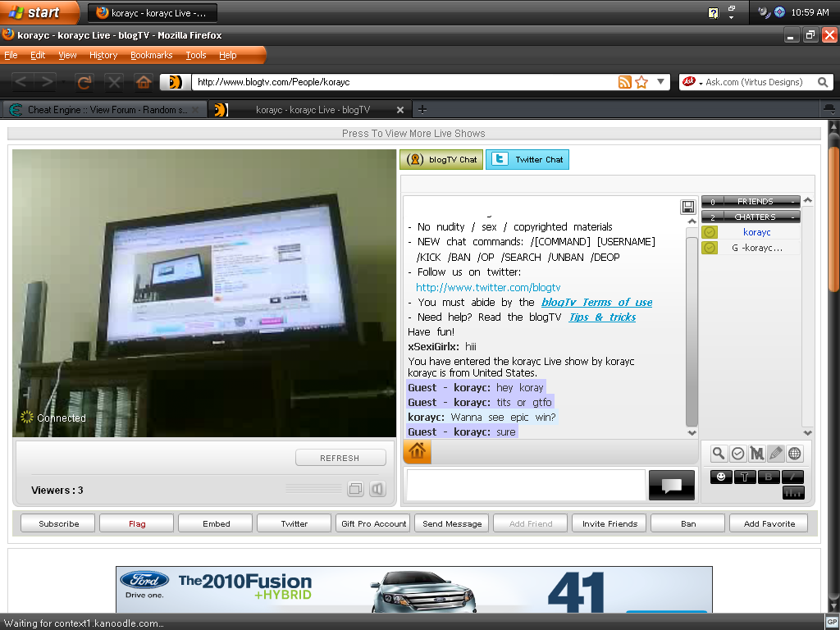This screenshot has height=630, width=840.
Task: Close the Cheat Engine forum tab
Action: coord(195,110)
